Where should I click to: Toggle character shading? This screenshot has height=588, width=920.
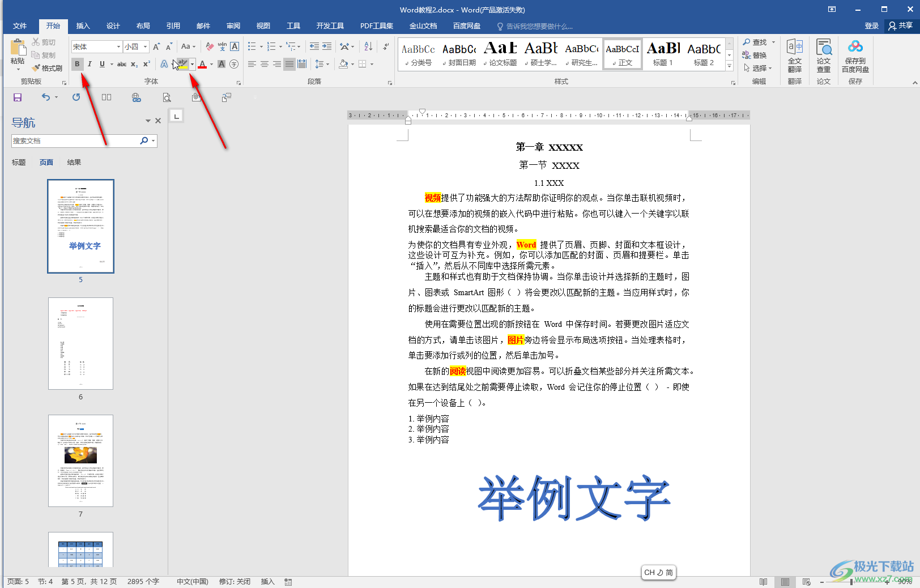[222, 64]
